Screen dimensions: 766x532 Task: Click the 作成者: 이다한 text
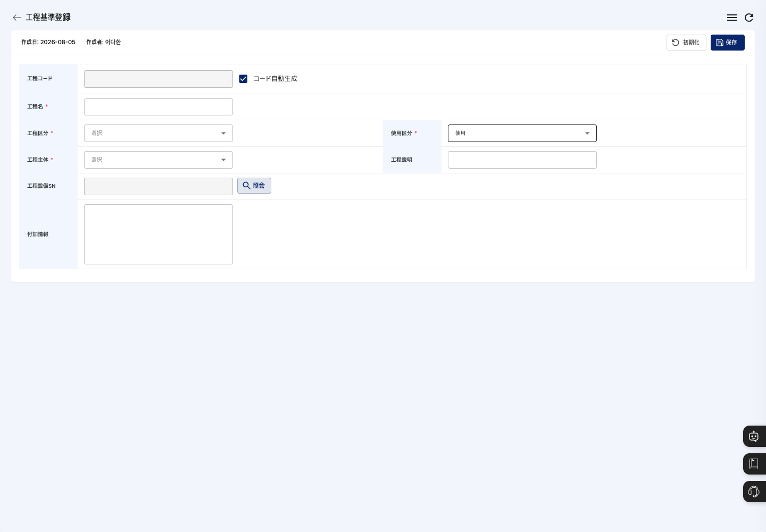click(104, 42)
